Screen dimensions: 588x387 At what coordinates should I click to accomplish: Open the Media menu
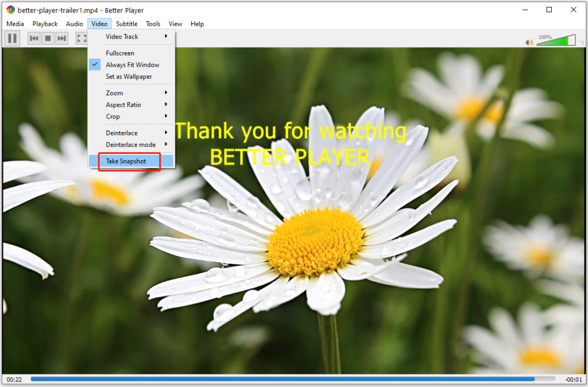(15, 24)
